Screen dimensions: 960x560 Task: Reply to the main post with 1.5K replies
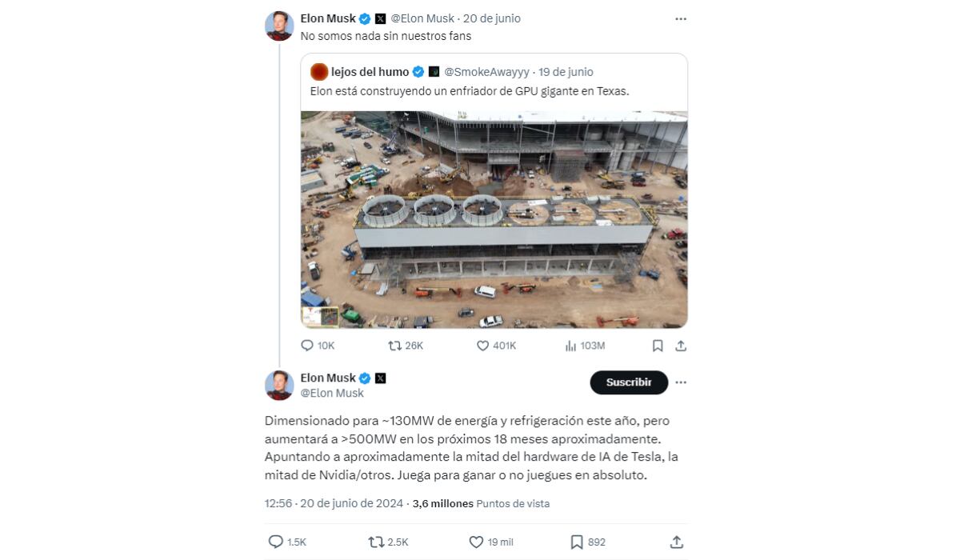276,542
